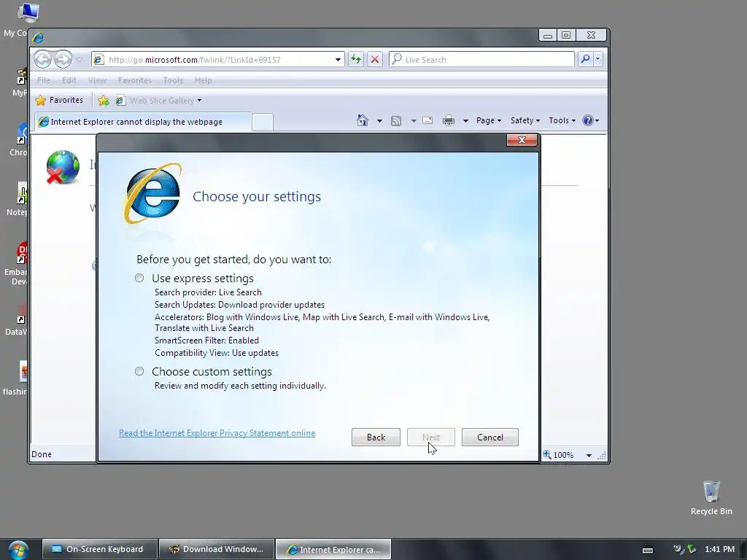Screen dimensions: 747x560
Task: Click the zoom level magnifier icon
Action: click(547, 455)
